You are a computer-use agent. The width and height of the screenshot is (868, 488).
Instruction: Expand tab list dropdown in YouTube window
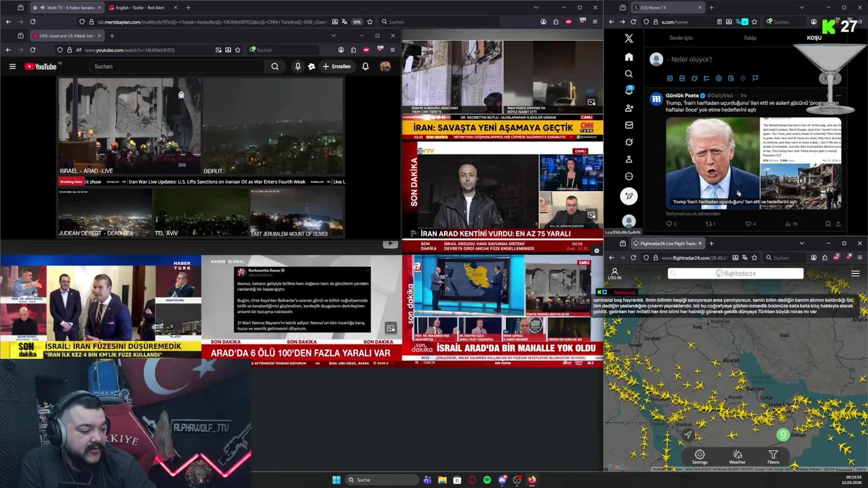click(333, 35)
